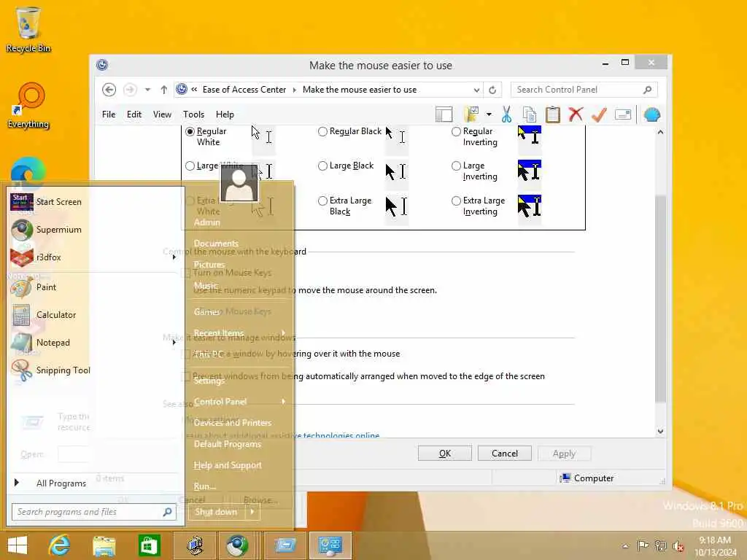
Task: Open the Everything desktop shortcut
Action: [28, 106]
